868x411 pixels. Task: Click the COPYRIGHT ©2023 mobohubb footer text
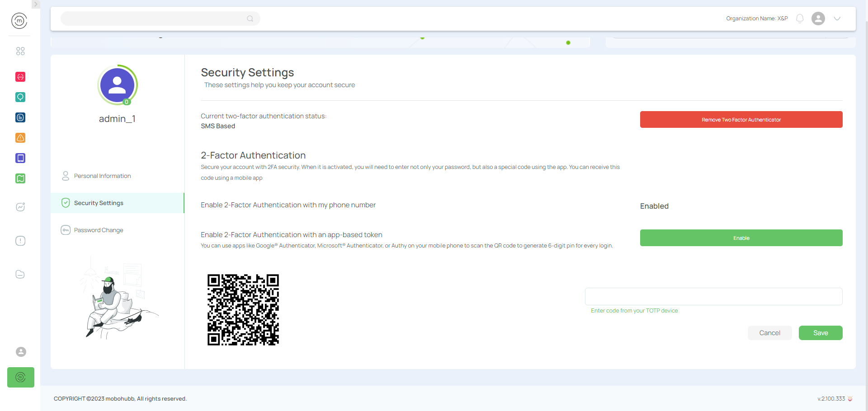click(120, 399)
